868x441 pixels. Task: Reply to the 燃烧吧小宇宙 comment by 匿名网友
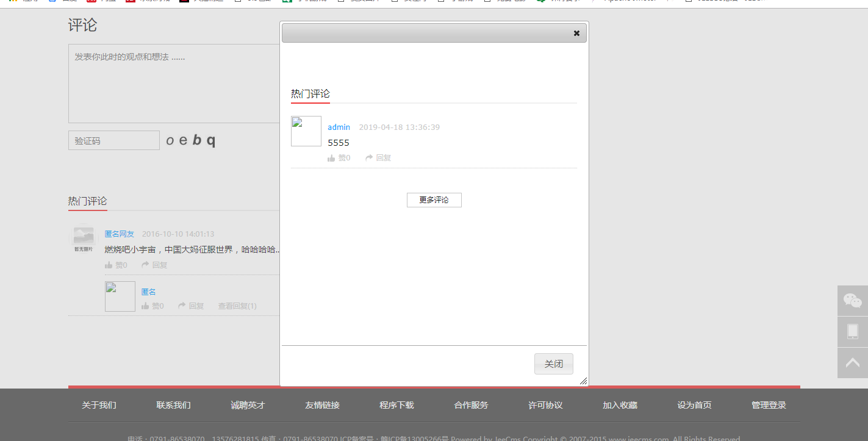(x=154, y=265)
